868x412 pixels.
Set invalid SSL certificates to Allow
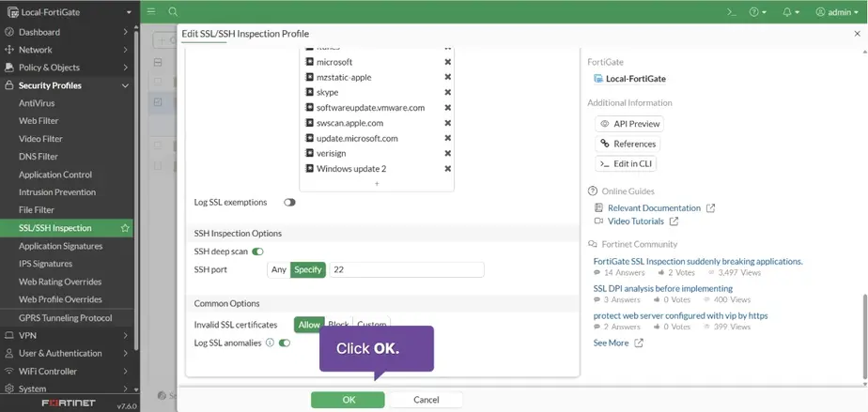[309, 325]
